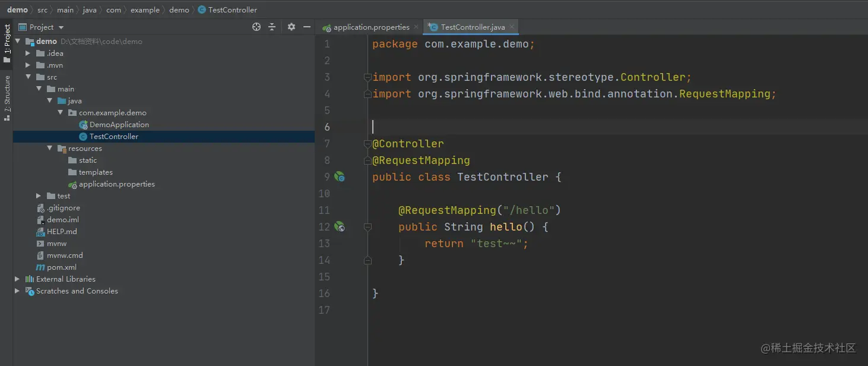Select the templates folder

95,172
